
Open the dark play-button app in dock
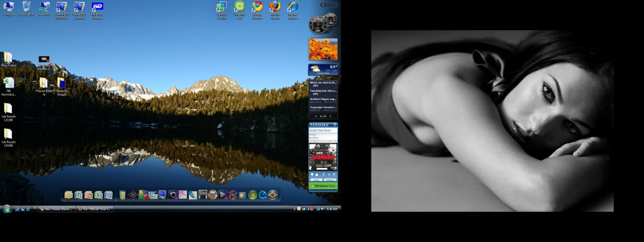click(x=223, y=195)
